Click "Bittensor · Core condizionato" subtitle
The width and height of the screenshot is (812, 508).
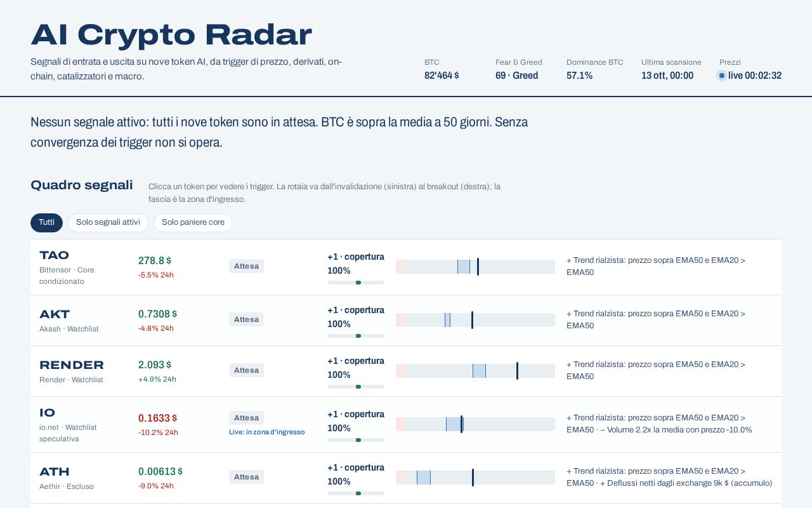point(67,276)
